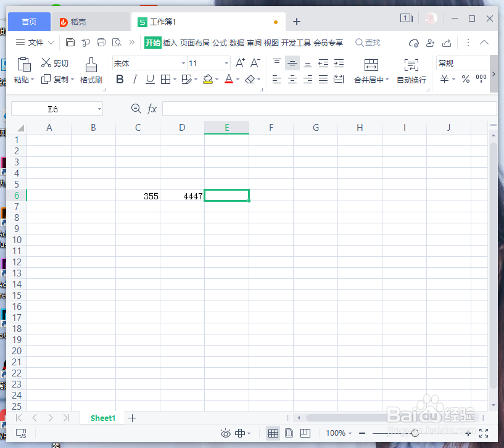
Task: Click in the formula bar input
Action: pyautogui.click(x=329, y=109)
